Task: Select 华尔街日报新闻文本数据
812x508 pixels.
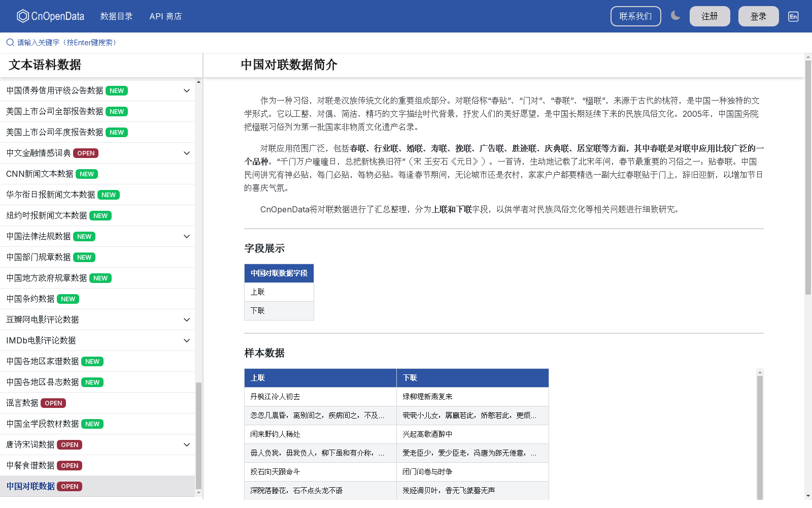Action: [x=97, y=195]
